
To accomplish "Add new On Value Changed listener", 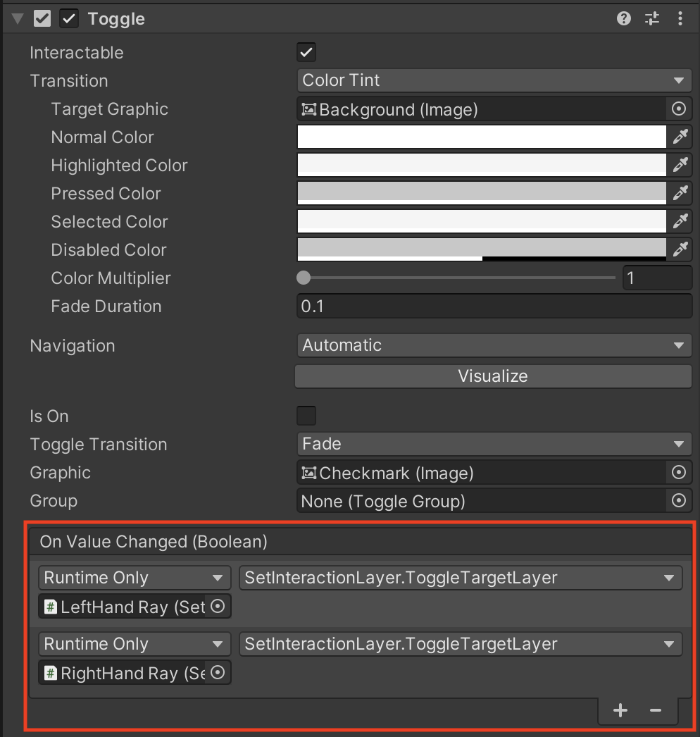I will tap(620, 711).
